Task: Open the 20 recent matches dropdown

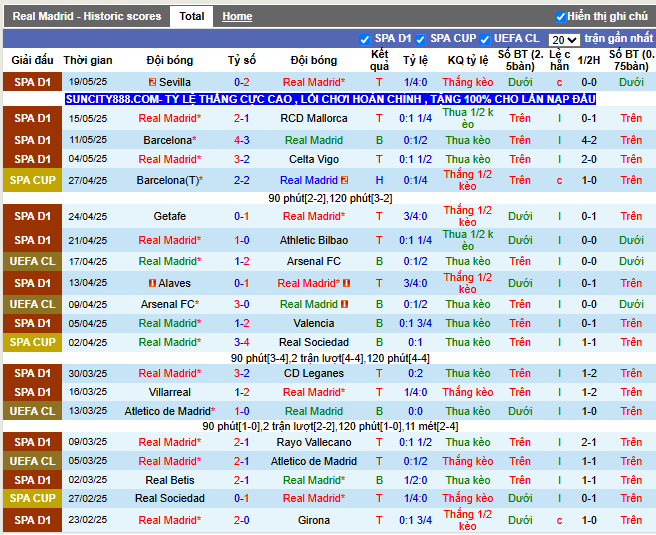Action: (x=564, y=40)
